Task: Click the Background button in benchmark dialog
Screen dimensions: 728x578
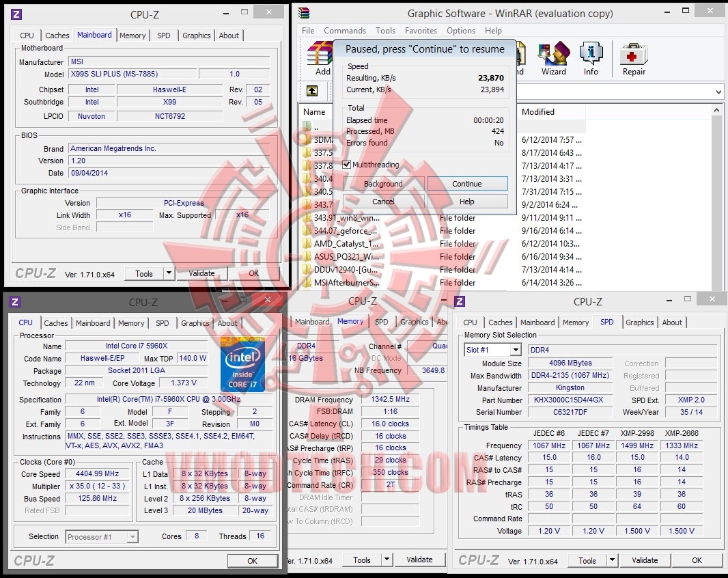Action: [x=383, y=184]
